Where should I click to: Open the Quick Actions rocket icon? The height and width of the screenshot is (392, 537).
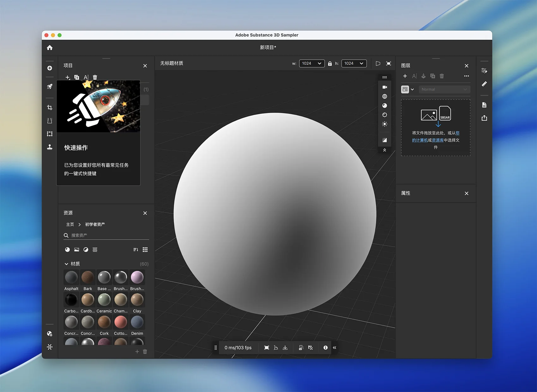click(50, 86)
